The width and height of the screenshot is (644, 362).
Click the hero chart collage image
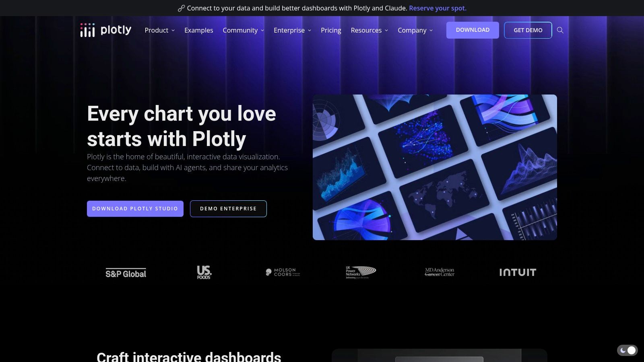435,167
